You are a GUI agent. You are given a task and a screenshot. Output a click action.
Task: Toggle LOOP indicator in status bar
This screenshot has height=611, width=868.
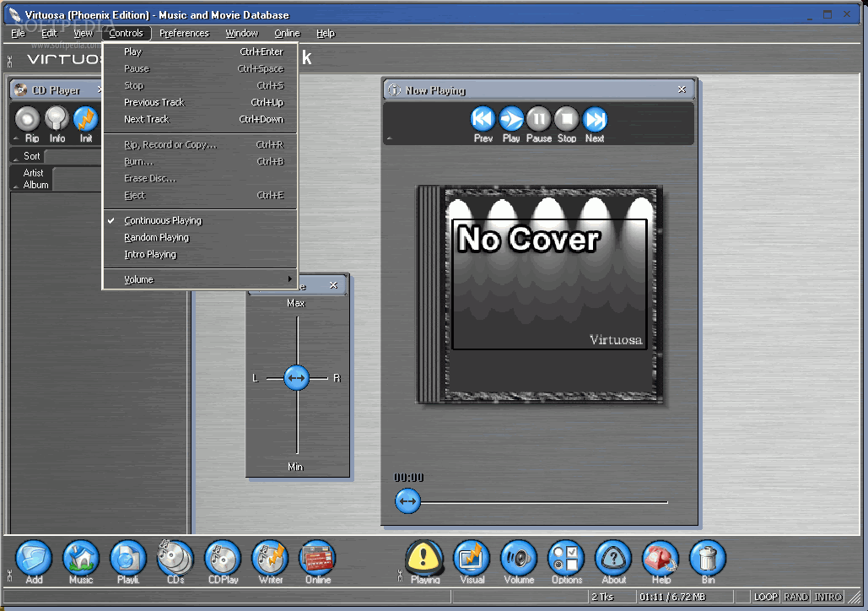pos(766,597)
